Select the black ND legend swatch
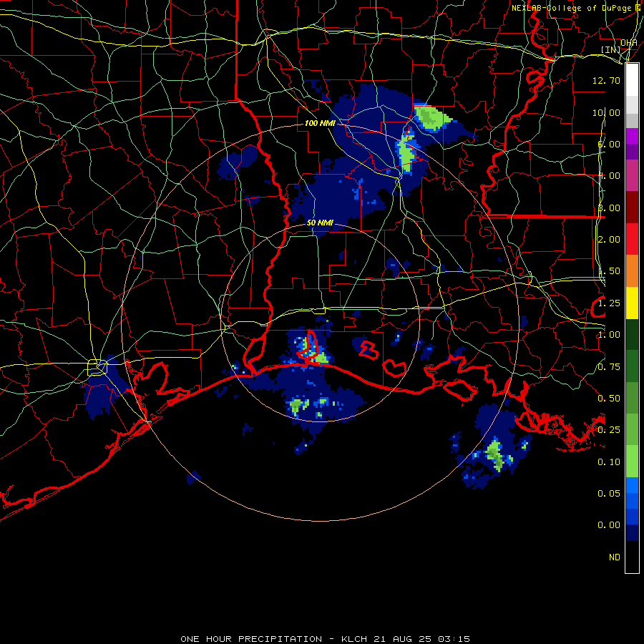Screen dimensions: 644x644 632,557
